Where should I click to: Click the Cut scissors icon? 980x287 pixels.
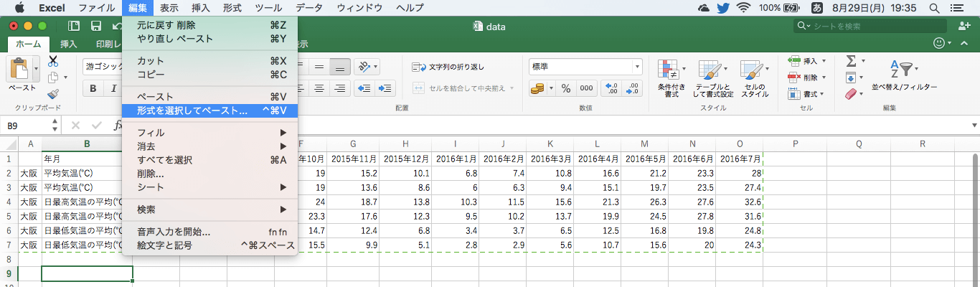coord(53,62)
